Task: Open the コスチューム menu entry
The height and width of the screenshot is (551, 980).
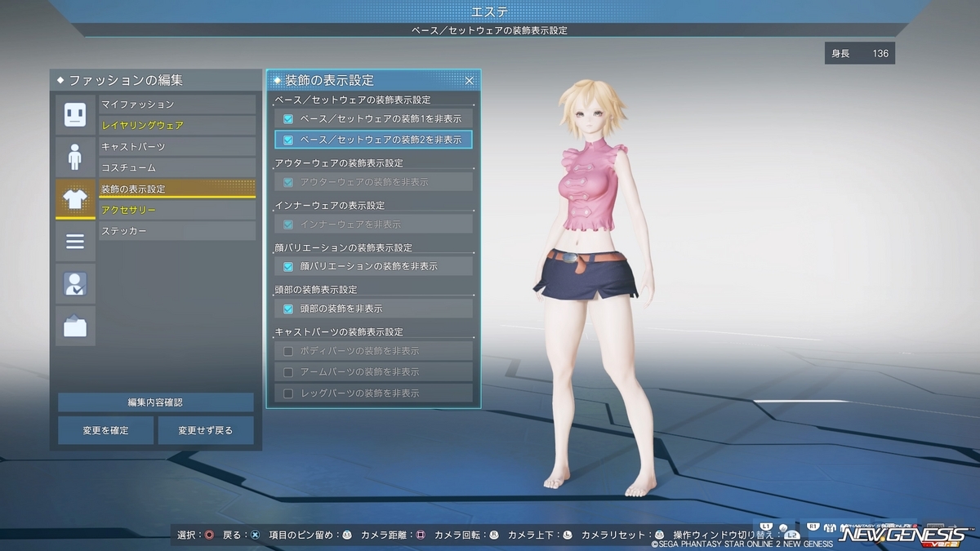Action: click(x=177, y=168)
